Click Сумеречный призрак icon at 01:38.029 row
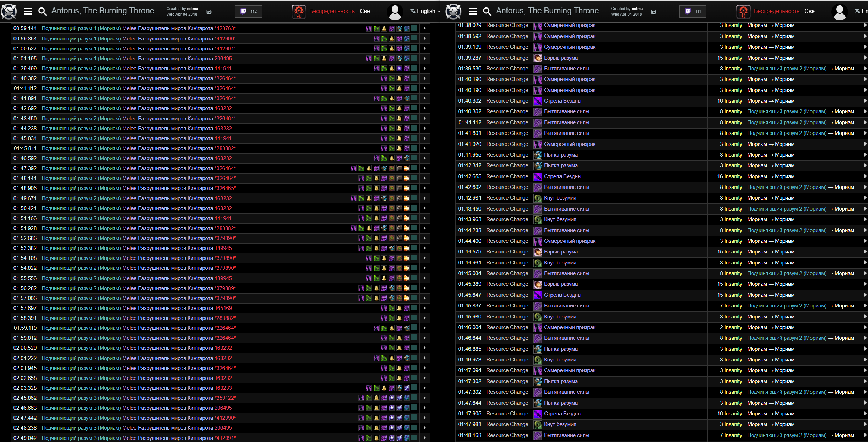The width and height of the screenshot is (868, 442). pyautogui.click(x=538, y=26)
